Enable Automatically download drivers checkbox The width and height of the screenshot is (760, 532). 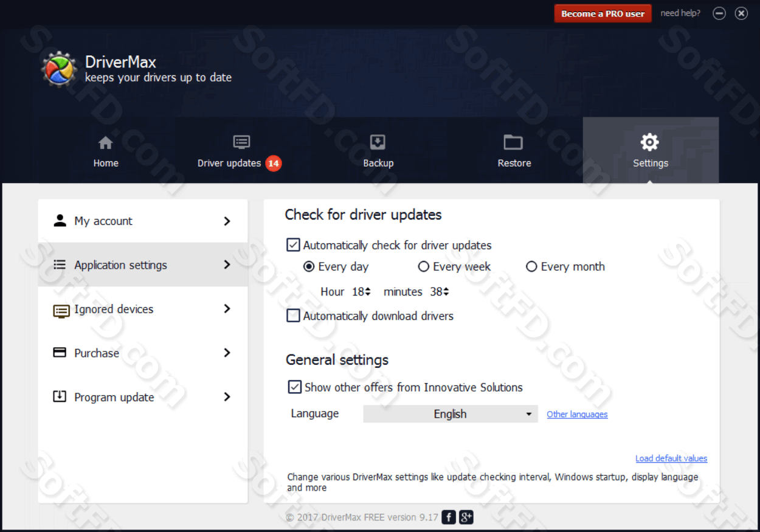point(293,316)
